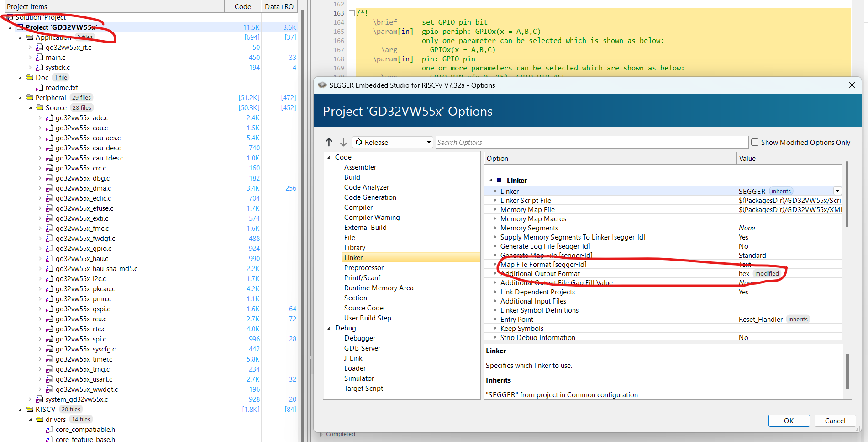The height and width of the screenshot is (442, 868).
Task: Click the Peripheral folder icon
Action: coord(30,98)
